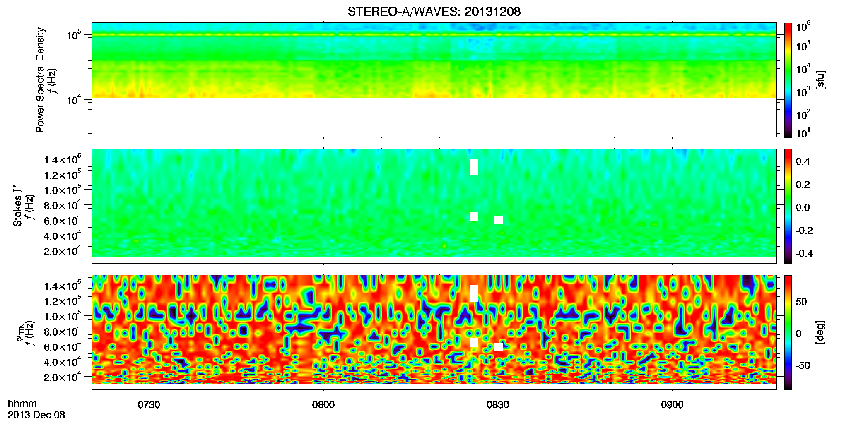868x447 pixels.
Task: Click the 0800 time tick label
Action: [323, 405]
